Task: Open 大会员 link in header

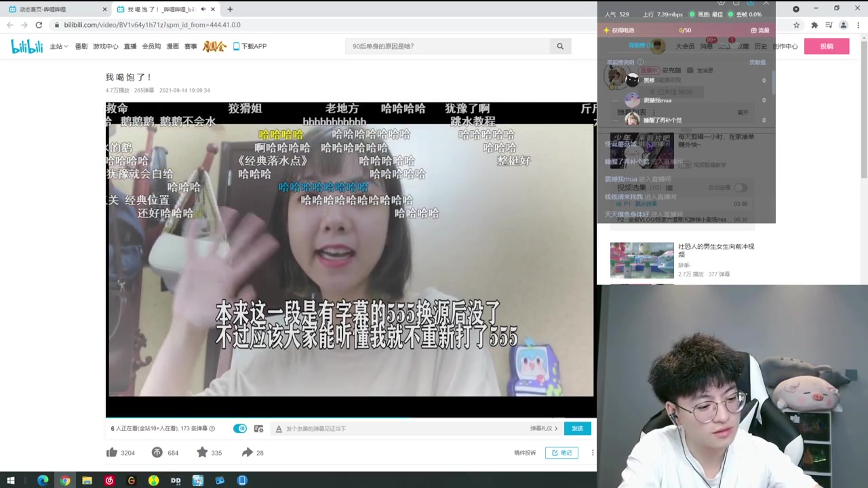Action: click(685, 46)
